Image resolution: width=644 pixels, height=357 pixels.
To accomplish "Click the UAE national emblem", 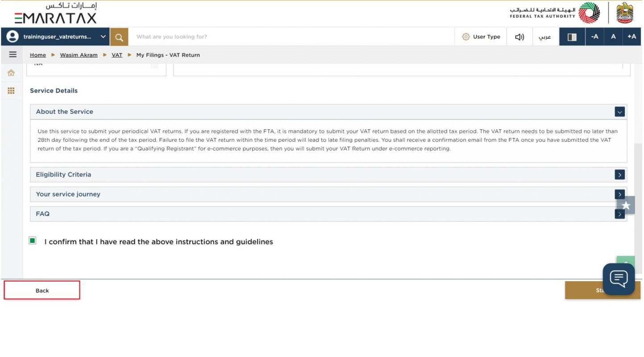I will pyautogui.click(x=625, y=13).
